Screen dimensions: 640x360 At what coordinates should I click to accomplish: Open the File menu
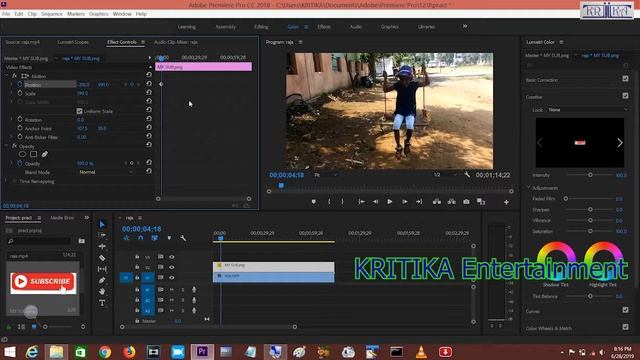(x=6, y=14)
